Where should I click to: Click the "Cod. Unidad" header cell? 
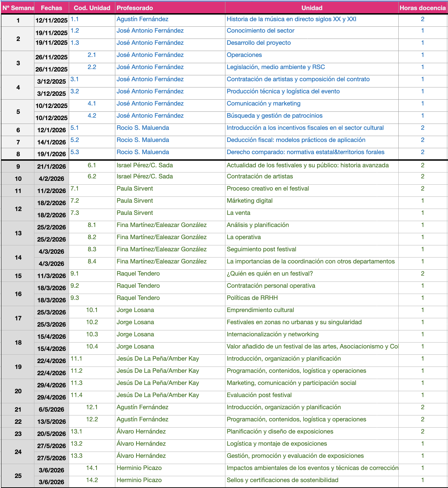(92, 8)
